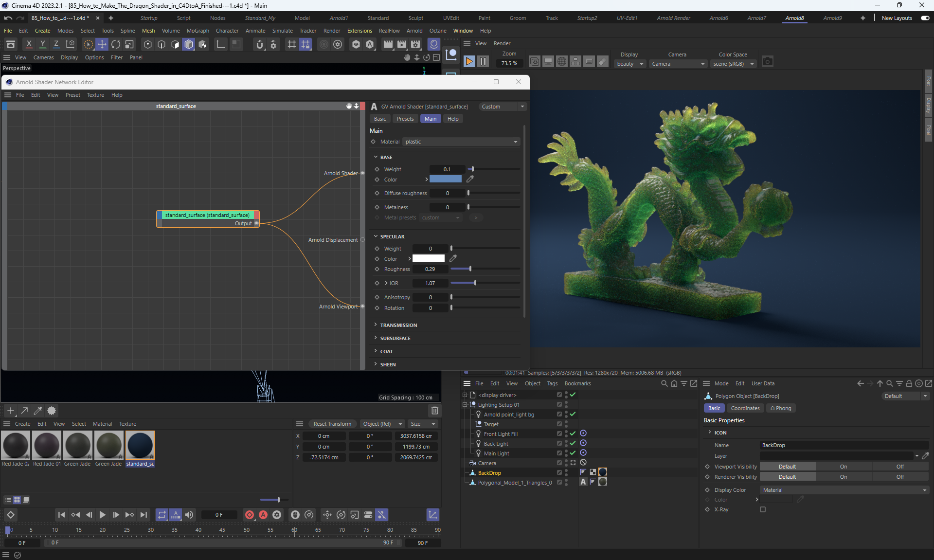This screenshot has width=934, height=560.
Task: Expand the TRANSMISSION section
Action: tap(398, 325)
